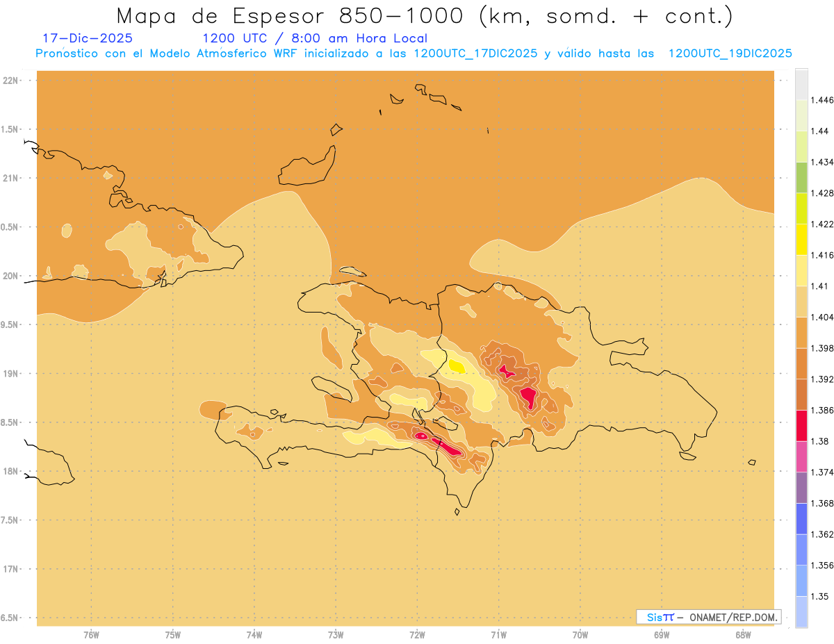Click the longitude label '76W'
Viewport: 834px width, 644px height.
click(x=91, y=634)
